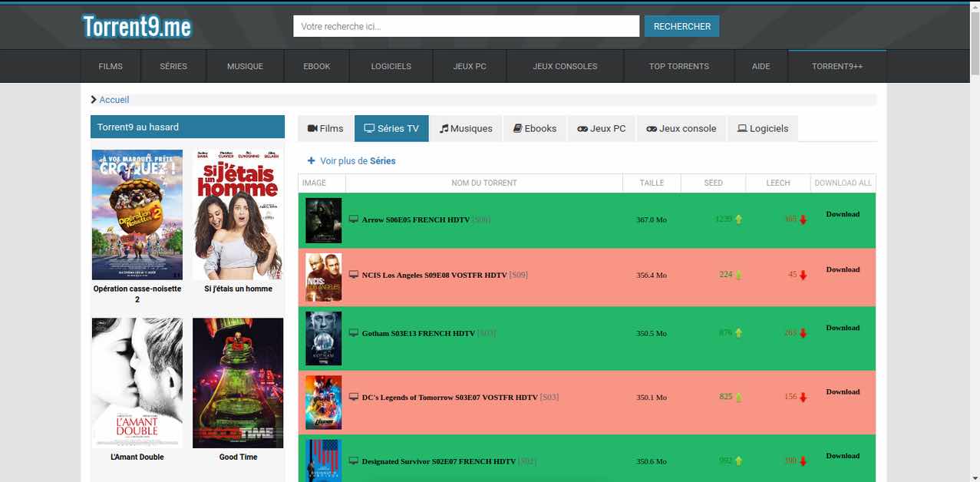
Task: Click the search input field
Action: point(466,26)
